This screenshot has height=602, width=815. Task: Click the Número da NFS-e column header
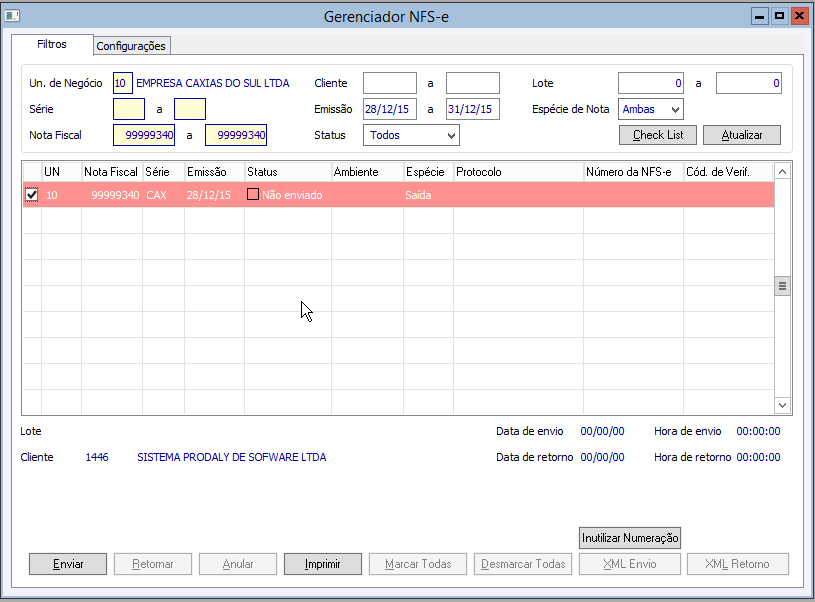[x=633, y=172]
